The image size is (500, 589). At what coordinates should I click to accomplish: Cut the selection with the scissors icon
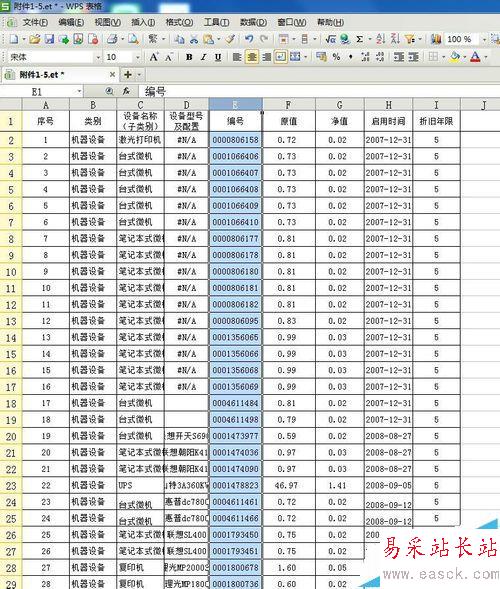[194, 39]
